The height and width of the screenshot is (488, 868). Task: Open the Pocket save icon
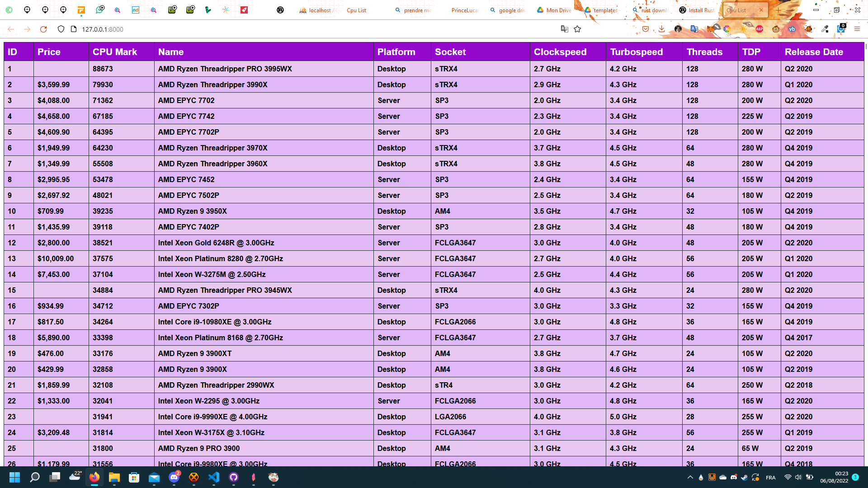tap(646, 29)
